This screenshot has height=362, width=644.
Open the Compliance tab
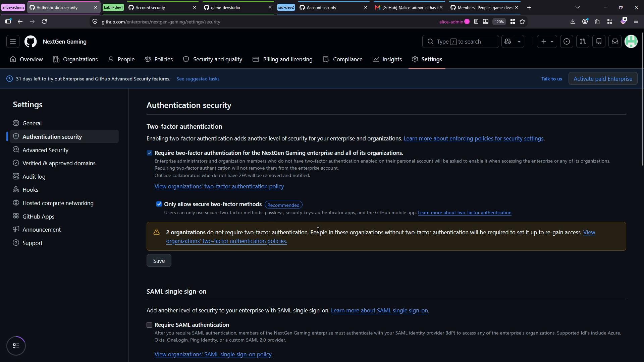[x=343, y=59]
